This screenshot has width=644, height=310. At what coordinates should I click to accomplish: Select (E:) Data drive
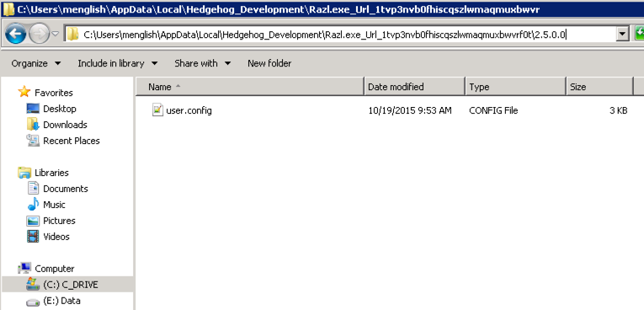coord(61,301)
